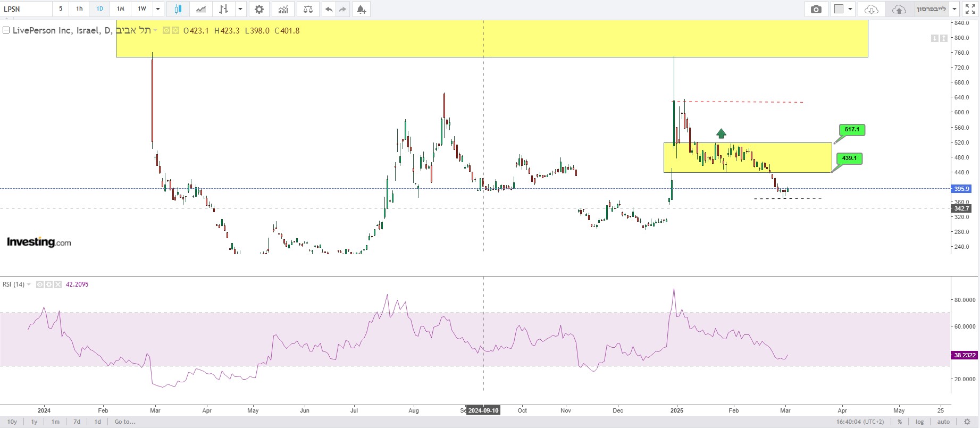Select the 5 minute interval
The image size is (980, 428).
click(61, 9)
